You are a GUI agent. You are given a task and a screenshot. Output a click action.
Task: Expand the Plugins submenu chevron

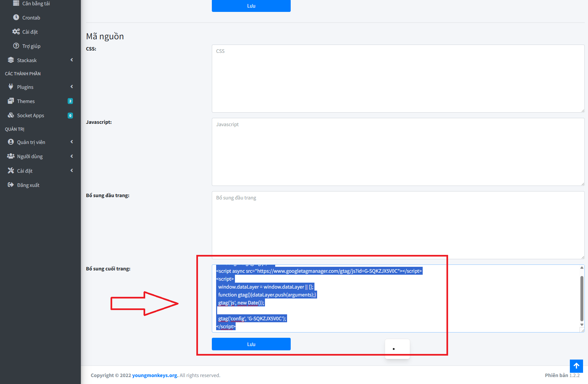coord(72,87)
